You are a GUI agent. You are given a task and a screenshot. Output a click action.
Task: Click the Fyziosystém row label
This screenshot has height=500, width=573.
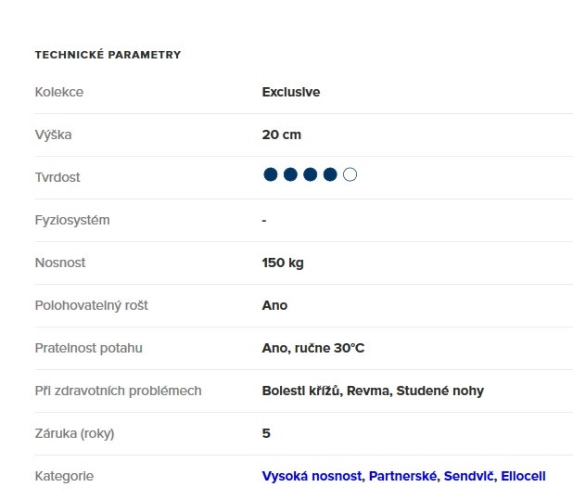point(72,220)
